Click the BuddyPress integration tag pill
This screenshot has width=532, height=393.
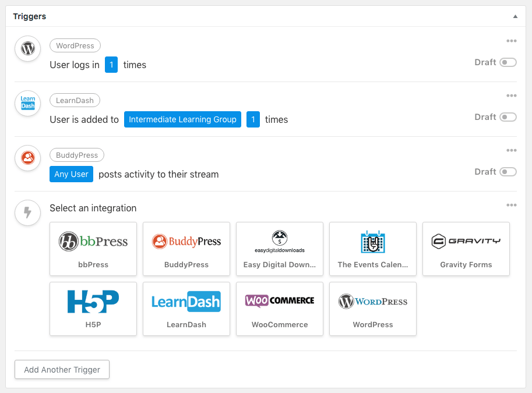pyautogui.click(x=77, y=155)
